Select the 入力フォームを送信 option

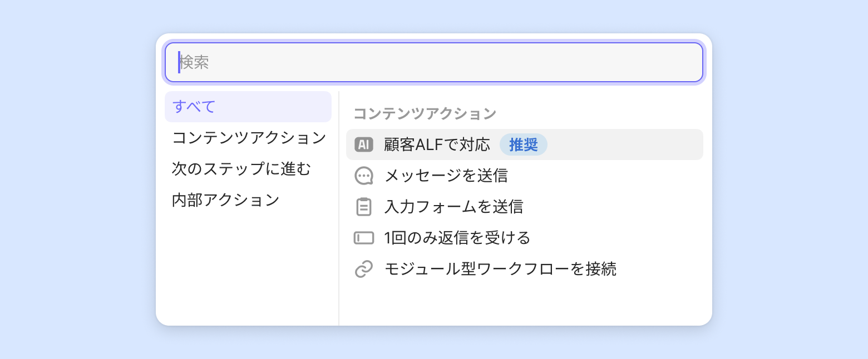[454, 207]
